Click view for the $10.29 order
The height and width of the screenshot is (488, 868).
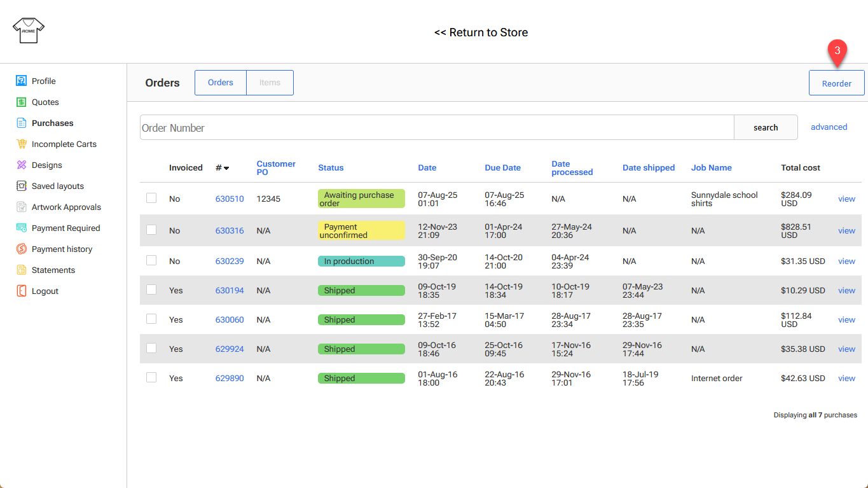pos(846,290)
